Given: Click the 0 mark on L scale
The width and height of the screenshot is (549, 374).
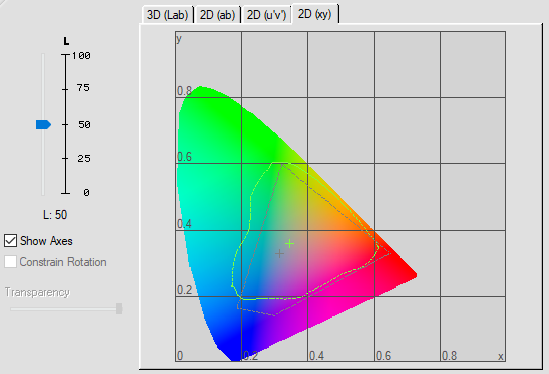Looking at the screenshot, I should (x=86, y=192).
